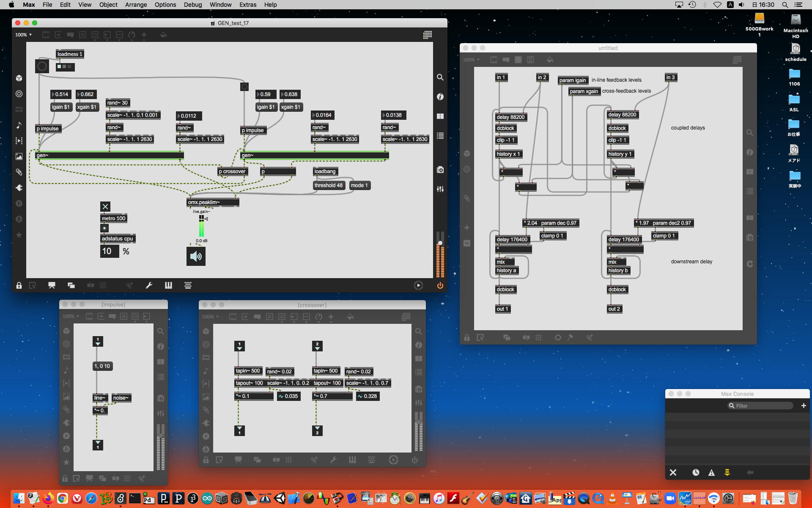The image size is (812, 508).
Task: Click the audio power icon in the GEN_test_17 toolbar
Action: (x=440, y=285)
